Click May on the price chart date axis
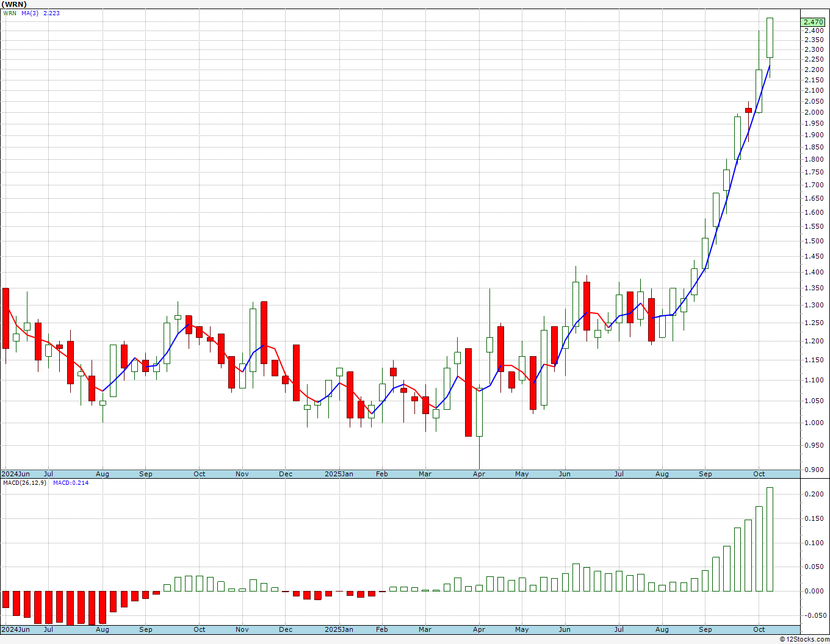The width and height of the screenshot is (830, 644). (522, 474)
